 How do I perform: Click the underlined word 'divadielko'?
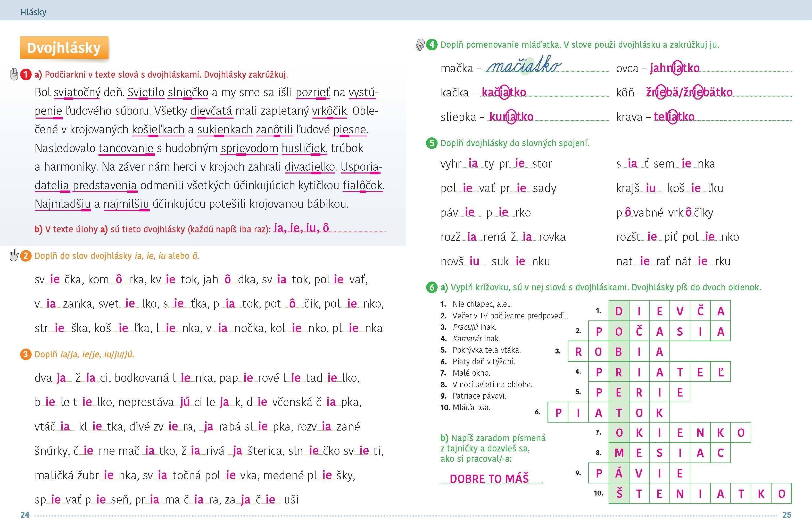coord(310,167)
